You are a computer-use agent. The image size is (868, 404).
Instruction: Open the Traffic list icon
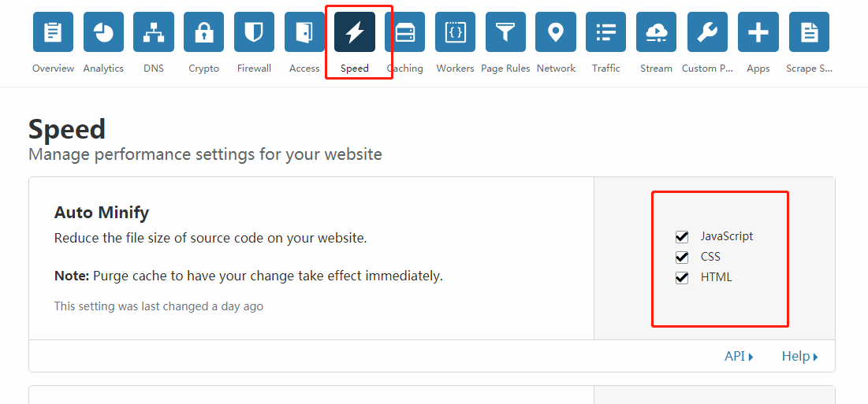coord(606,32)
